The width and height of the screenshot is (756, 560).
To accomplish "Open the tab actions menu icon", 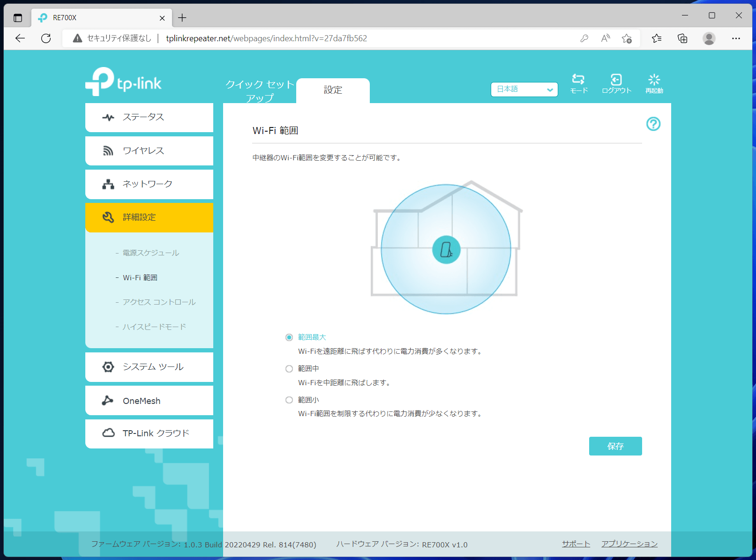I will tap(18, 18).
